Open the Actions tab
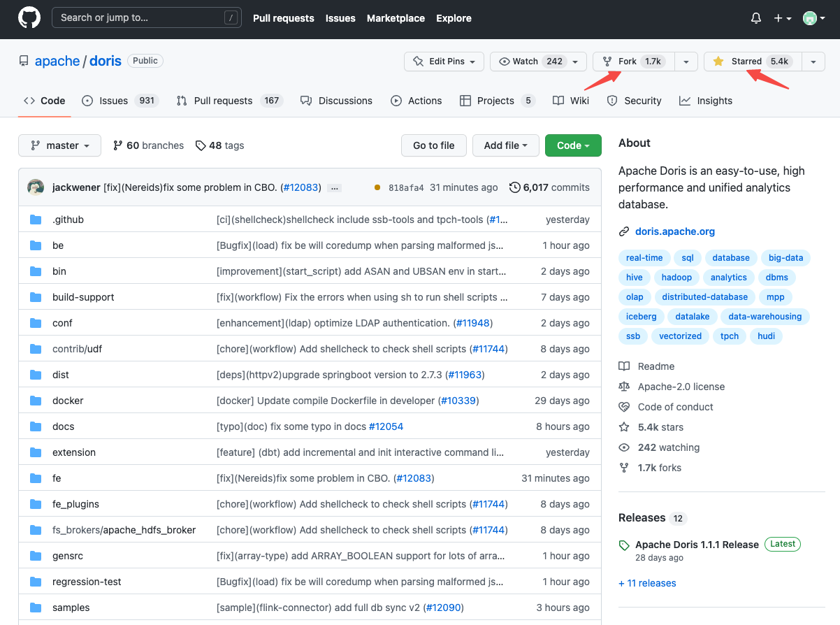Viewport: 840px width, 625px height. pyautogui.click(x=417, y=101)
